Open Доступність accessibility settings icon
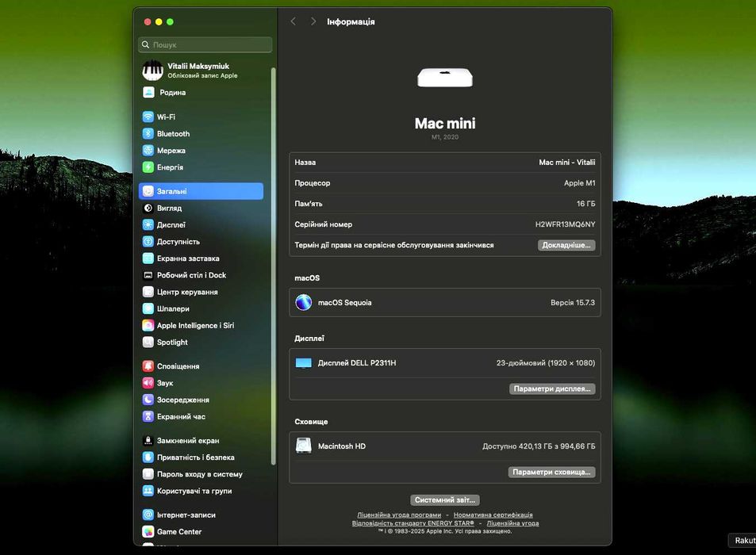This screenshot has height=555, width=756. click(148, 242)
